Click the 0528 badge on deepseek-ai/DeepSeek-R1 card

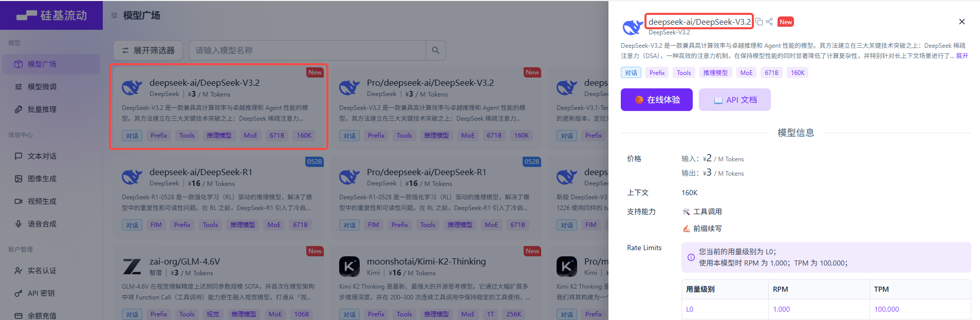pos(315,161)
